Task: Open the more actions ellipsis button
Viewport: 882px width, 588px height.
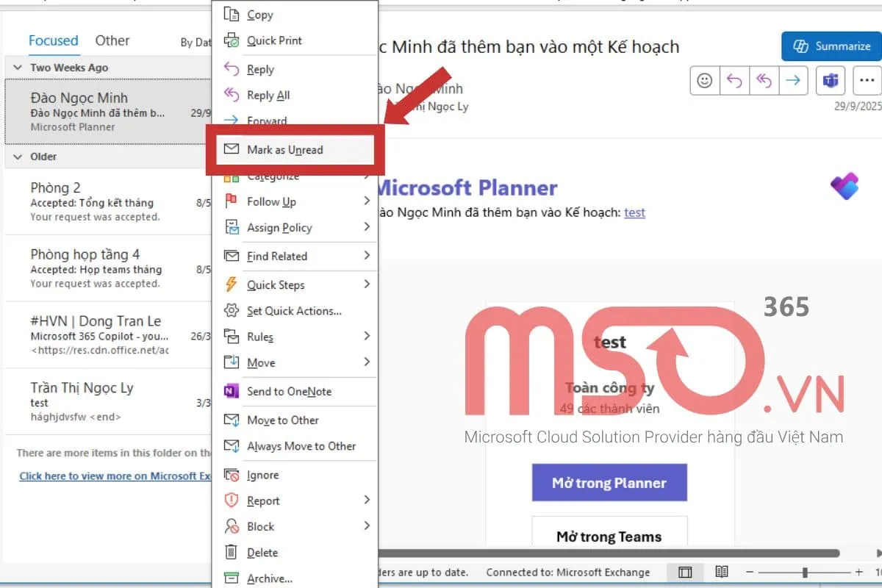Action: (x=868, y=81)
